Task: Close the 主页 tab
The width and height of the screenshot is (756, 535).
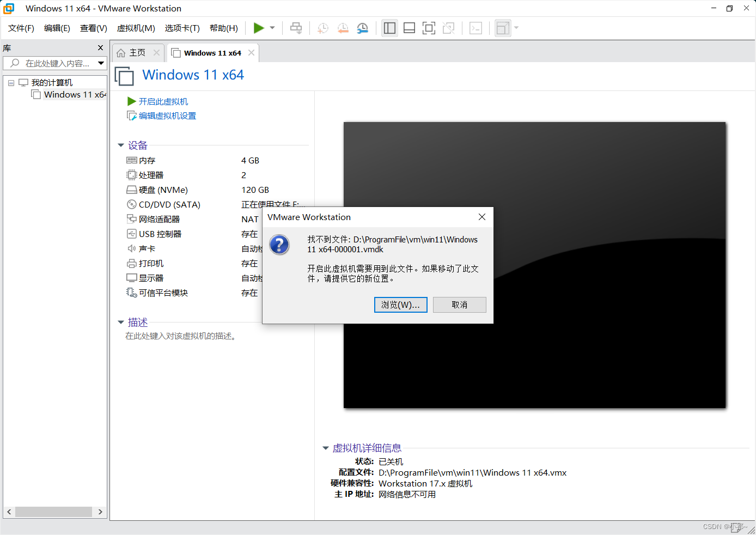Action: (157, 53)
